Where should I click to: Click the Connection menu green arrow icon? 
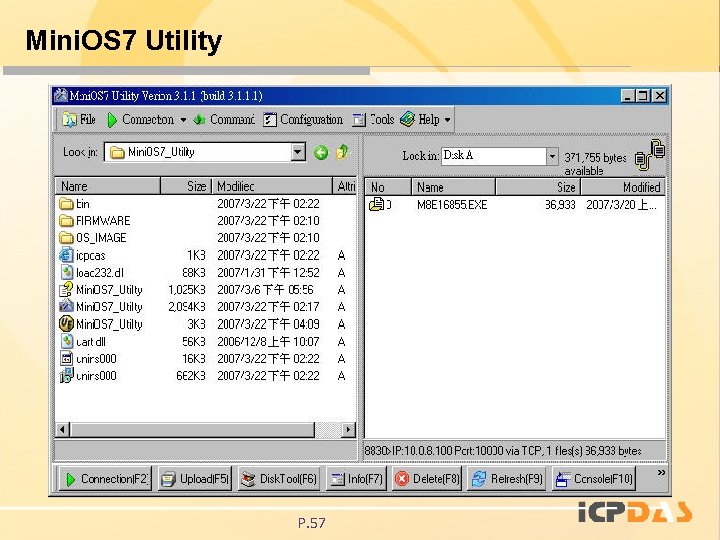[112, 120]
